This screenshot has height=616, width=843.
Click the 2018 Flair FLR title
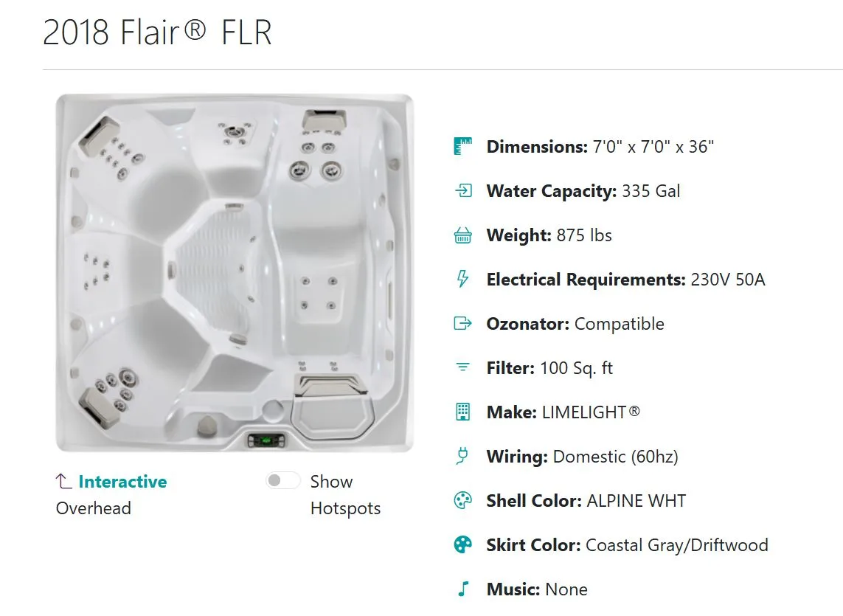pos(157,32)
